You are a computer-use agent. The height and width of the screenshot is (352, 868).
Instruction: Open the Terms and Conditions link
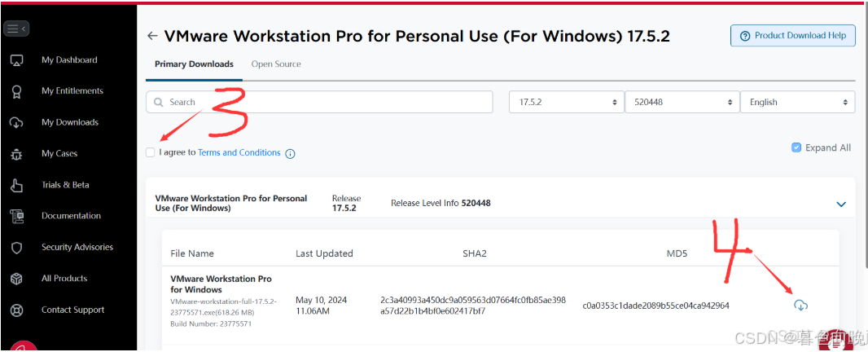239,152
